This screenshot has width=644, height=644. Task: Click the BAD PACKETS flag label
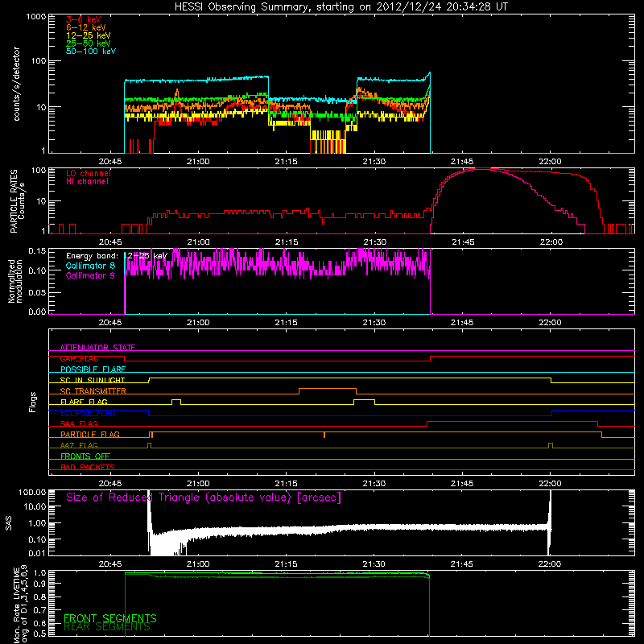point(88,467)
